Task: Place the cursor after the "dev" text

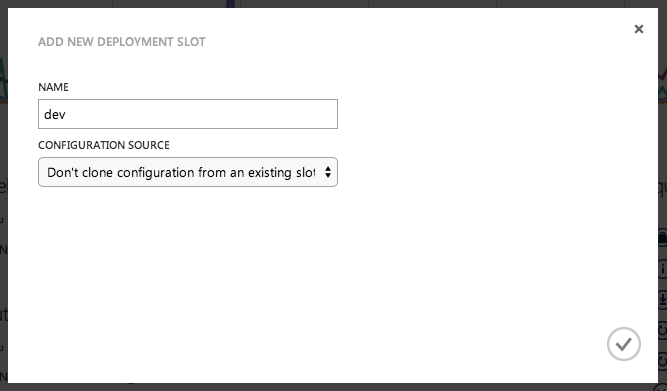Action: [66, 114]
